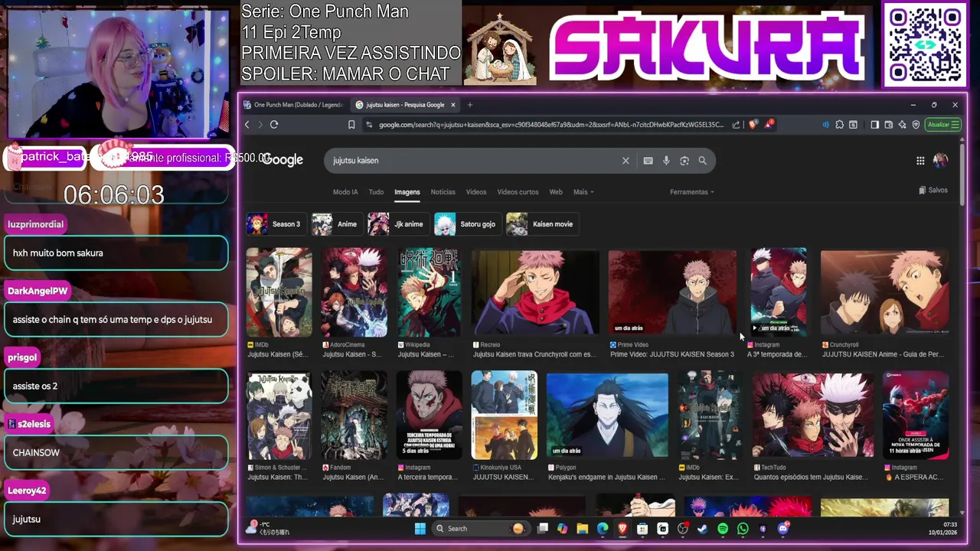Open Microsoft Edge from the taskbar
Screen dimensions: 980x551
(603, 529)
